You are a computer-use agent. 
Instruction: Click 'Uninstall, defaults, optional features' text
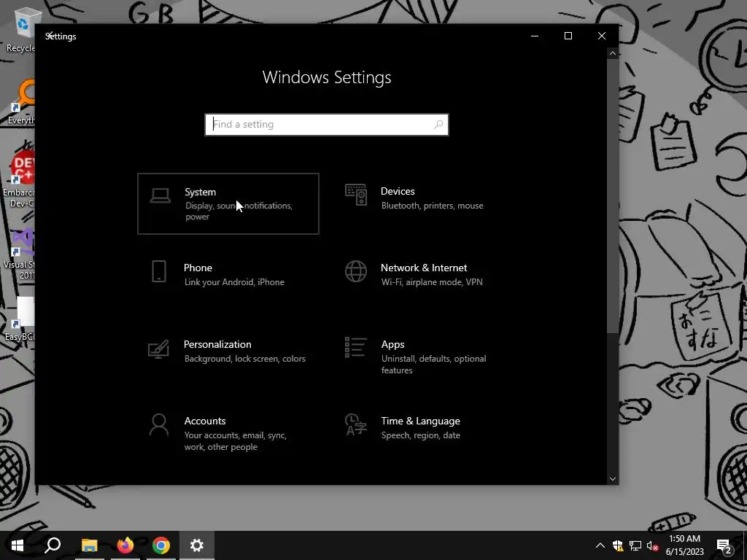click(433, 365)
